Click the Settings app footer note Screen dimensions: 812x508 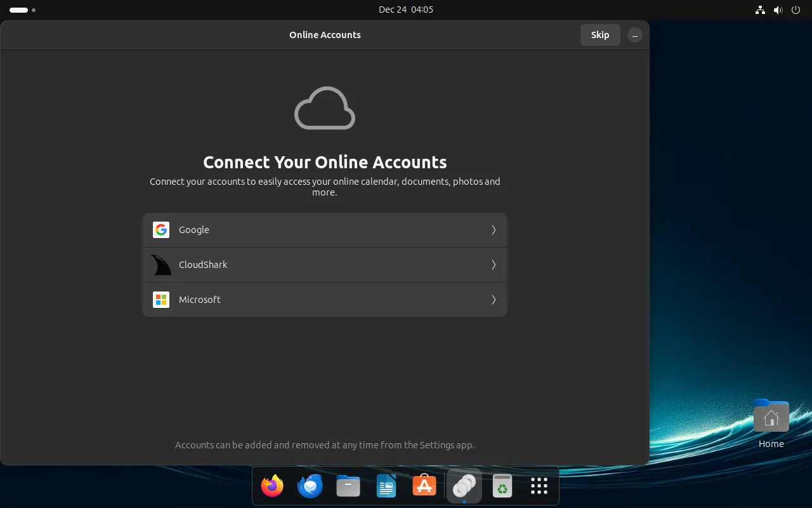tap(325, 445)
